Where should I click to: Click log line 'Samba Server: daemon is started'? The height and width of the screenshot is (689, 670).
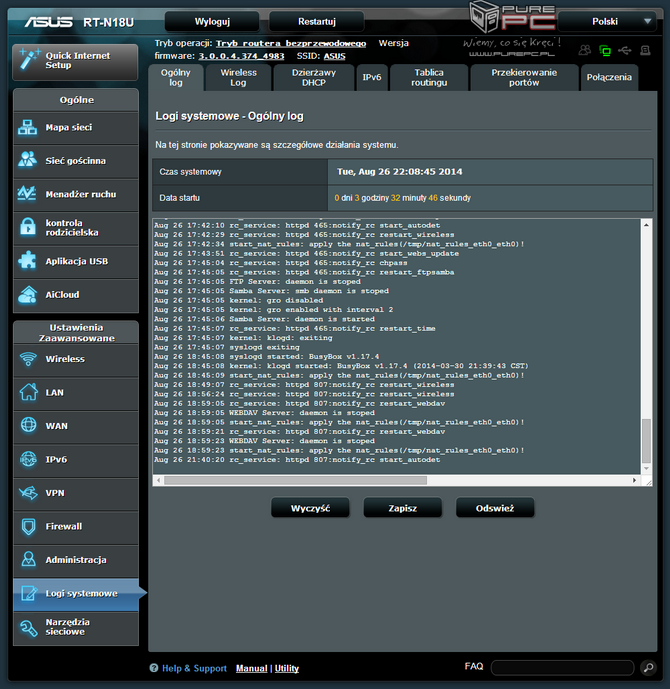[264, 319]
